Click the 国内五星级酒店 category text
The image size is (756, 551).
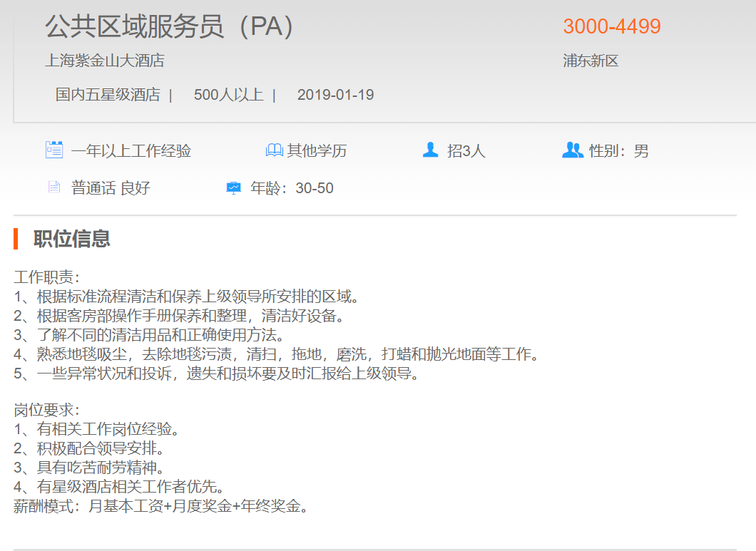click(x=108, y=95)
